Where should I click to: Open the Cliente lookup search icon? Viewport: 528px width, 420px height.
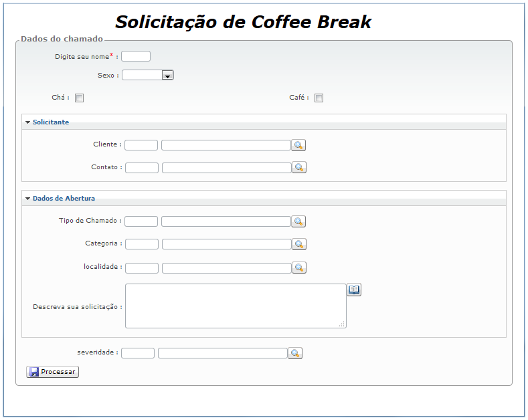[x=298, y=145]
